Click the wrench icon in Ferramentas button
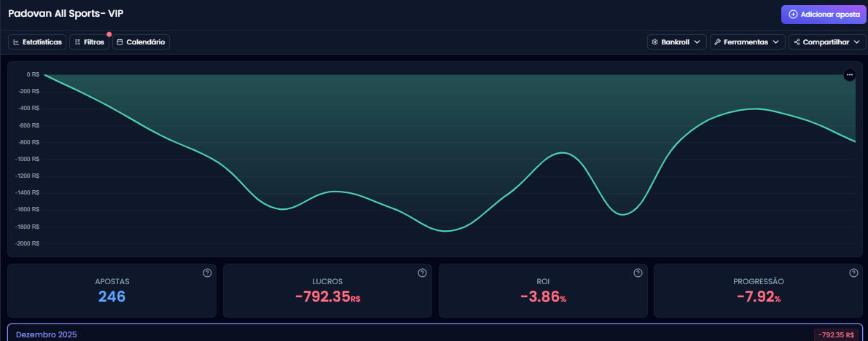 tap(717, 42)
